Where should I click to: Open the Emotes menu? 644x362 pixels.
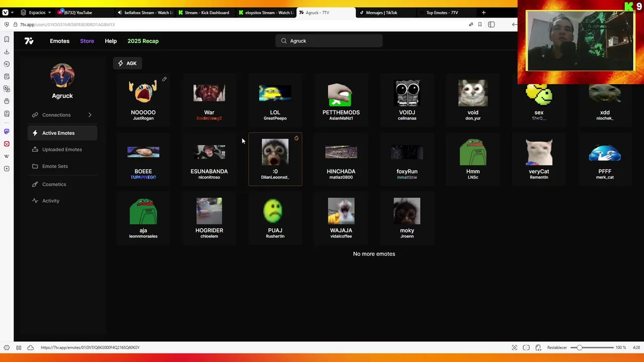(59, 41)
